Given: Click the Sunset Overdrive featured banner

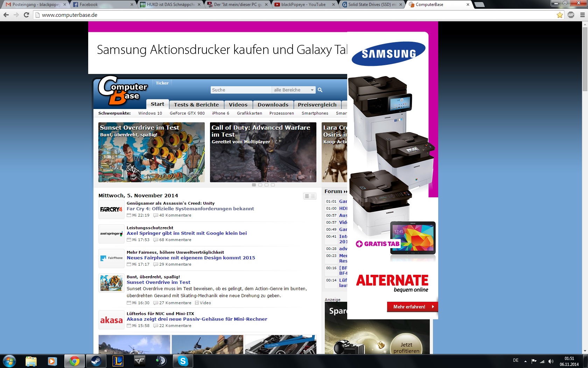Looking at the screenshot, I should [x=152, y=152].
